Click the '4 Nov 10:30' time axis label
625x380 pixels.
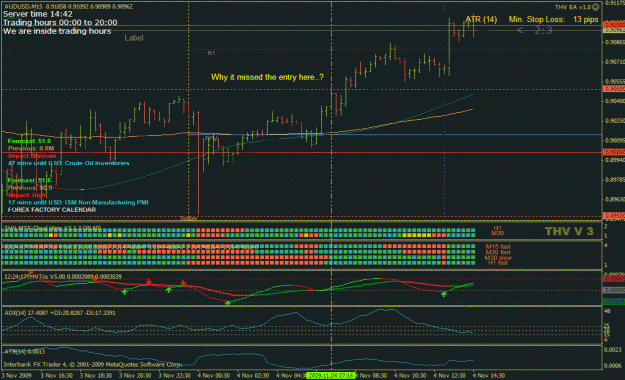tap(410, 376)
